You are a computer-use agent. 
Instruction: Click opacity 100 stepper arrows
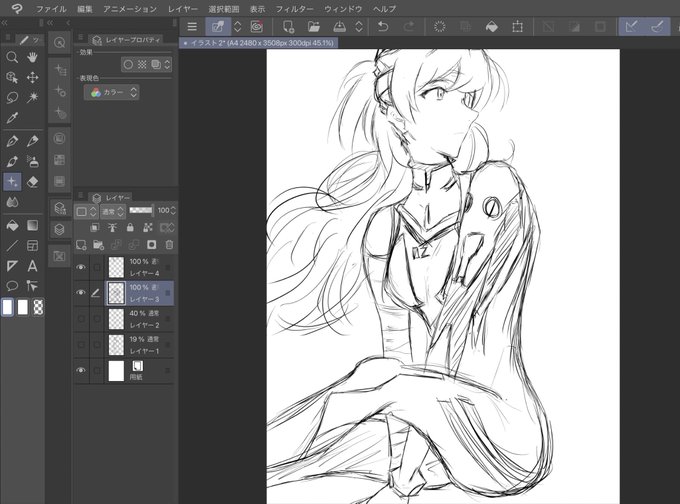pos(173,210)
